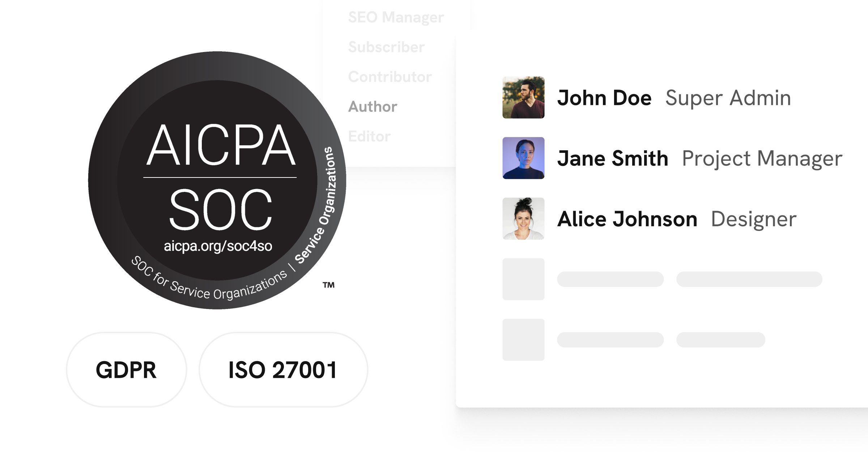The height and width of the screenshot is (454, 868).
Task: Select the Editor role option
Action: [369, 136]
